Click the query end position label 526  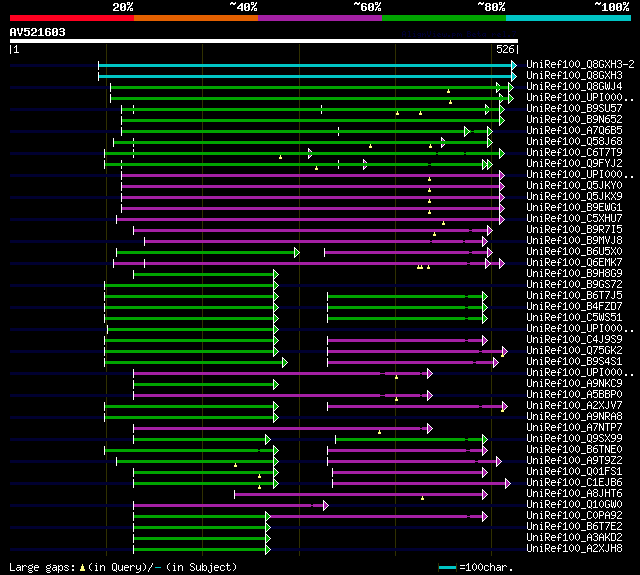click(505, 49)
